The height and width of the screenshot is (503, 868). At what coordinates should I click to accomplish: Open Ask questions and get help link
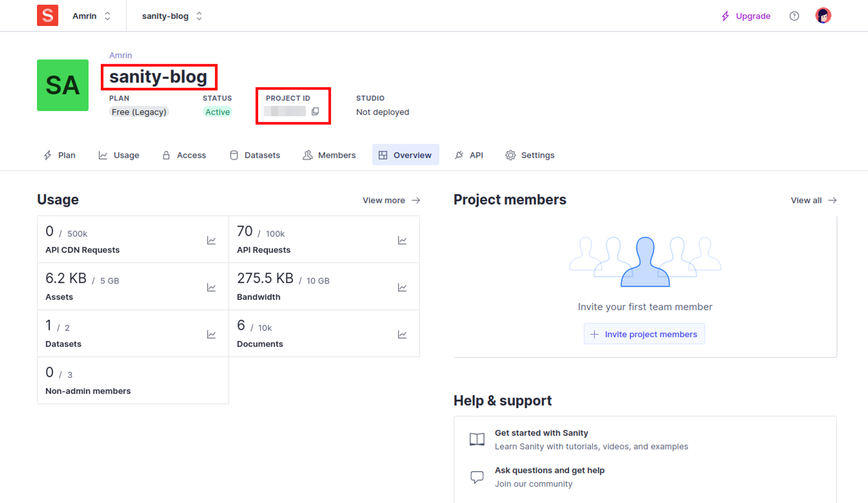(549, 470)
